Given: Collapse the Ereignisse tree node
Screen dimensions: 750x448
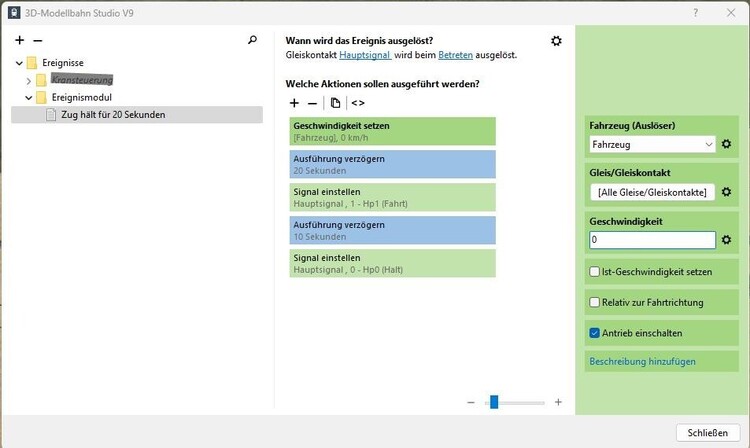Looking at the screenshot, I should (20, 62).
